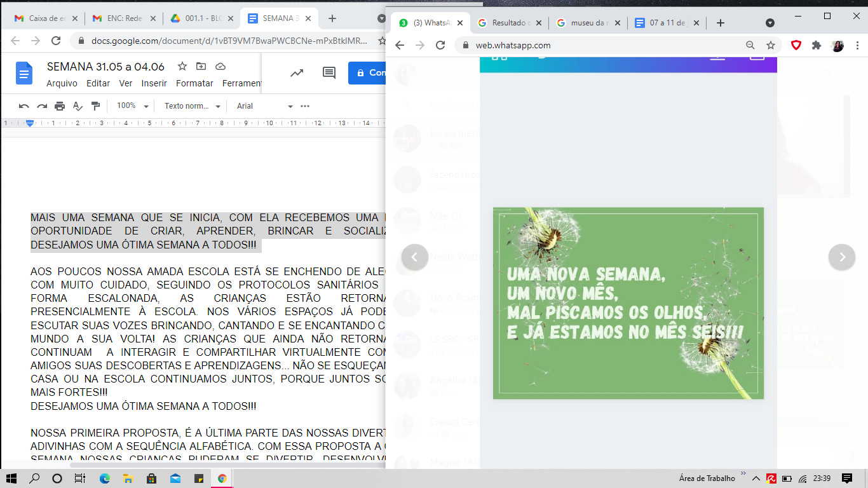The height and width of the screenshot is (488, 868).
Task: Open Arial font dropdown
Action: click(x=265, y=106)
